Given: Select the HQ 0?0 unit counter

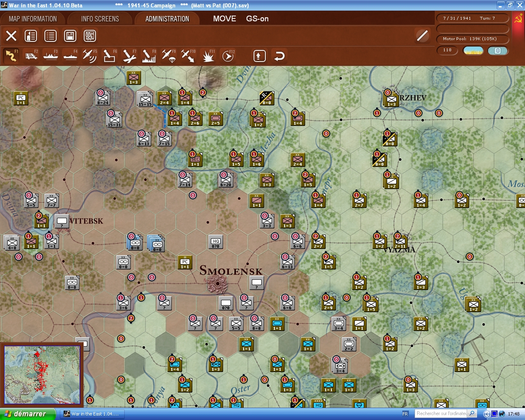Looking at the screenshot, I should [x=216, y=242].
